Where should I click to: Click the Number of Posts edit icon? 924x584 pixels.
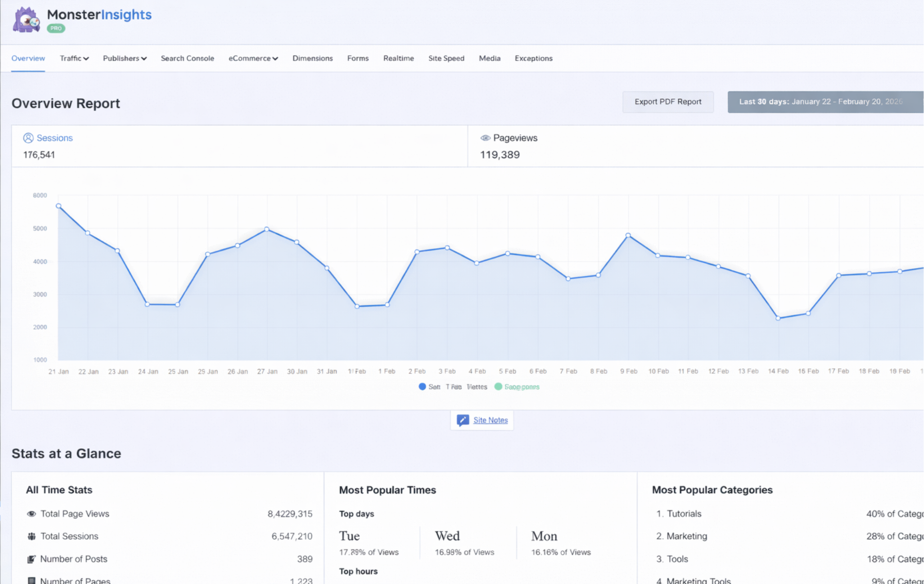tap(32, 559)
